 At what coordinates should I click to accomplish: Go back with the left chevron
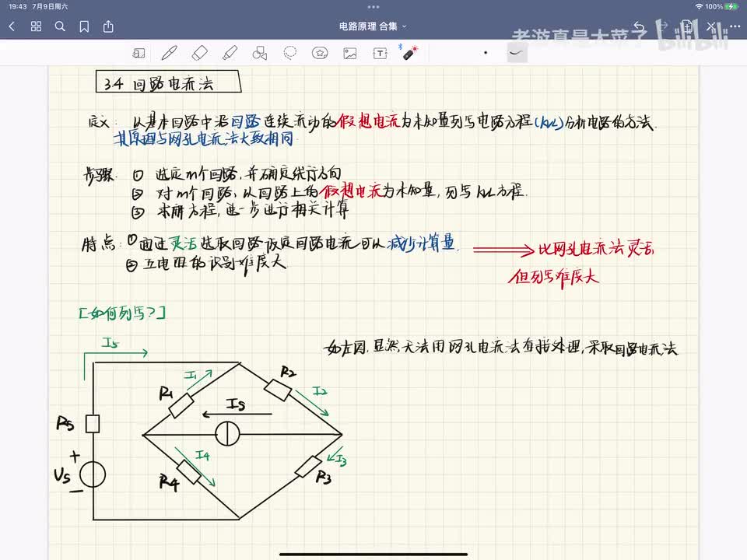pyautogui.click(x=12, y=26)
